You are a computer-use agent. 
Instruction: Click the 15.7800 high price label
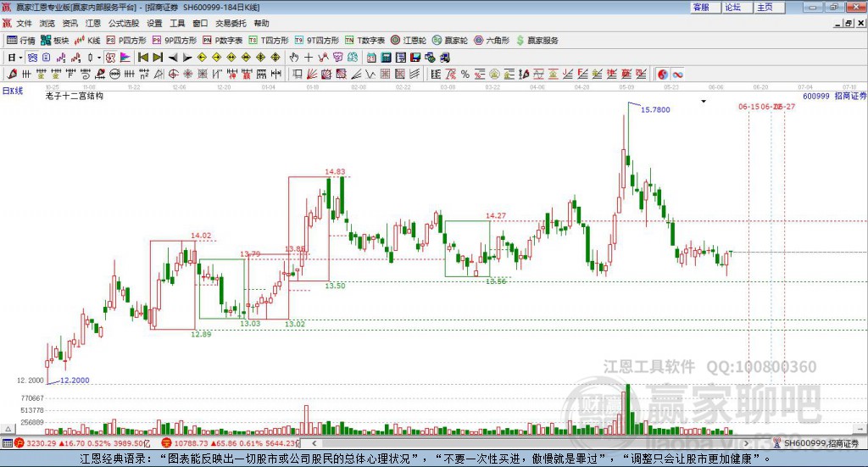(655, 109)
